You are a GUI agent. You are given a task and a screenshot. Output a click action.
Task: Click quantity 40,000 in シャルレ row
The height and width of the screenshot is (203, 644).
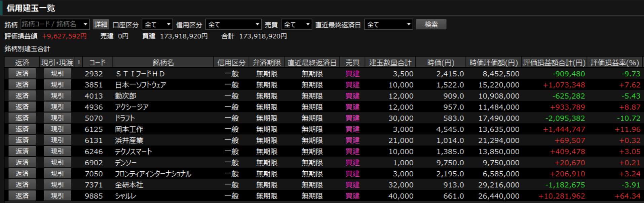401,196
